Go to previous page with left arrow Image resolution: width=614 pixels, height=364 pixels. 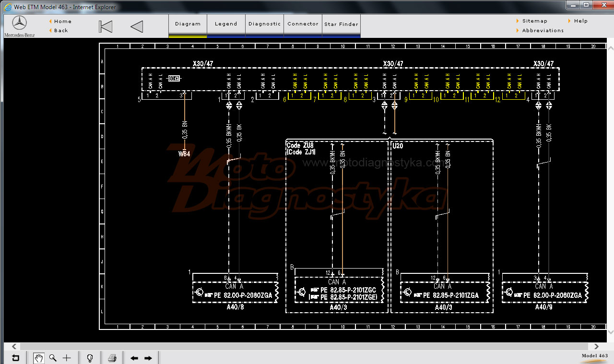coord(134,358)
